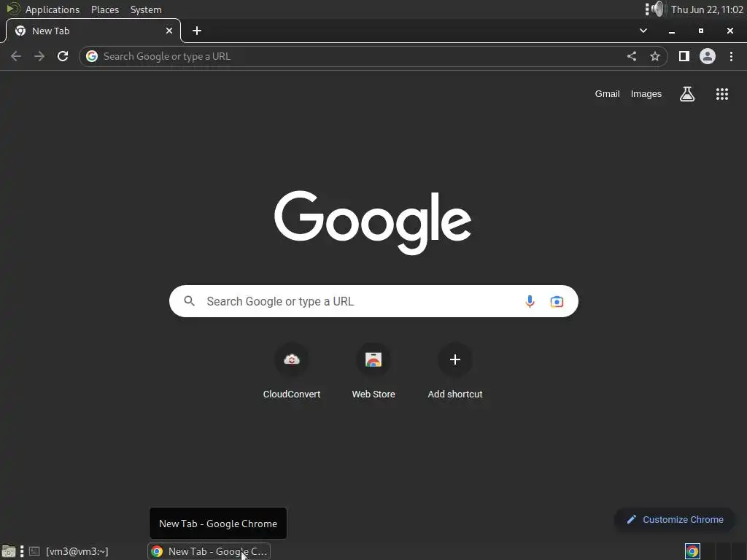Close the New Tab tab
The image size is (747, 560).
click(169, 31)
